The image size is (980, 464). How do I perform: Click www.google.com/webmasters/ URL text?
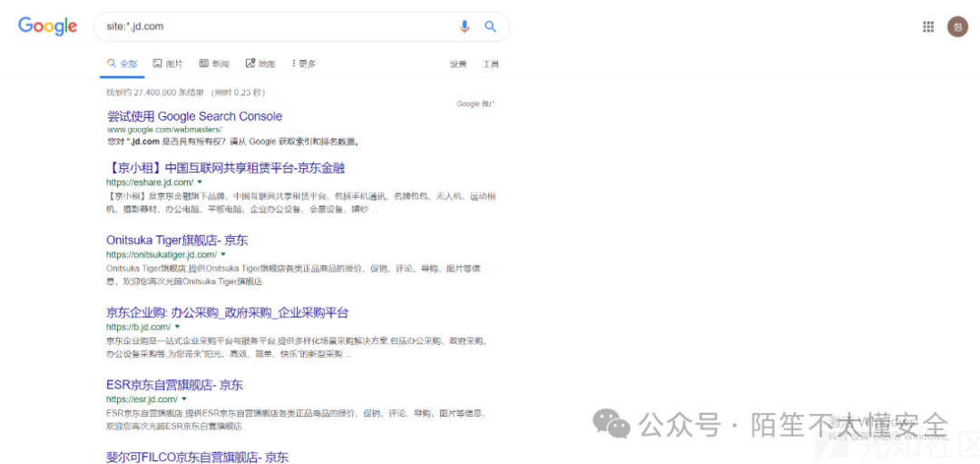click(x=164, y=130)
